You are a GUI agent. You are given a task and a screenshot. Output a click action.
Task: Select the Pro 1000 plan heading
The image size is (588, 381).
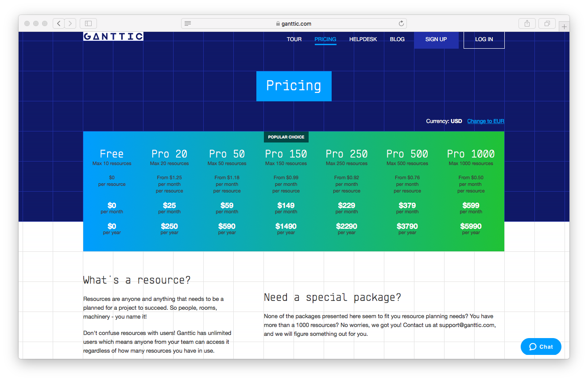[x=471, y=154]
